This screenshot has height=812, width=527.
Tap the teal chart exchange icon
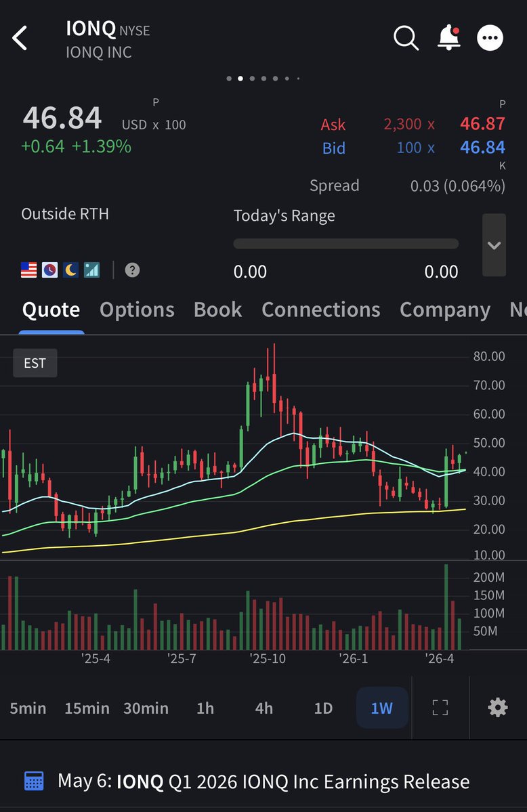tap(91, 270)
